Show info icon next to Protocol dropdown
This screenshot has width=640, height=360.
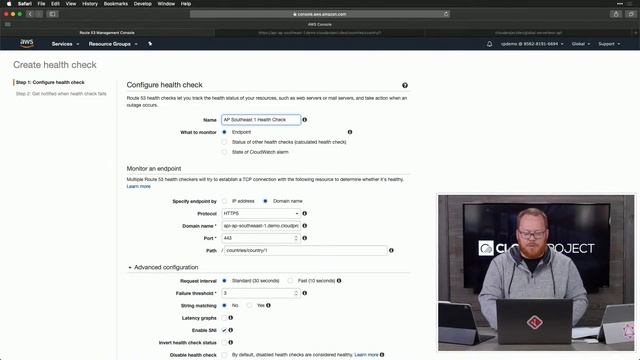(304, 213)
